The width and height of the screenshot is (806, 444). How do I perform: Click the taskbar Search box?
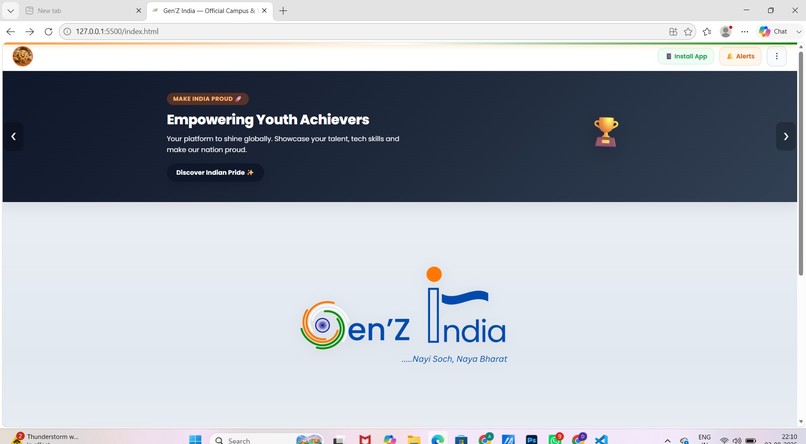pos(267,440)
